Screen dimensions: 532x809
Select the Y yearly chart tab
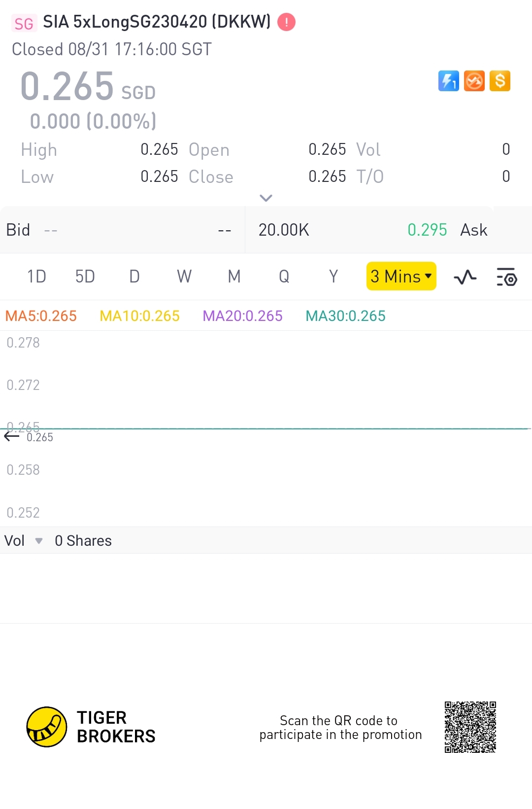[x=333, y=277]
